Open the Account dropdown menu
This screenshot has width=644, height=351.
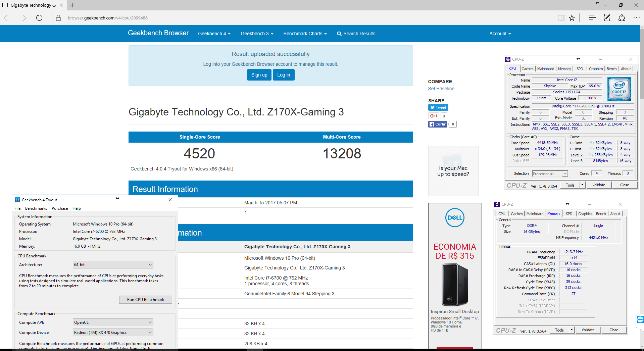500,34
